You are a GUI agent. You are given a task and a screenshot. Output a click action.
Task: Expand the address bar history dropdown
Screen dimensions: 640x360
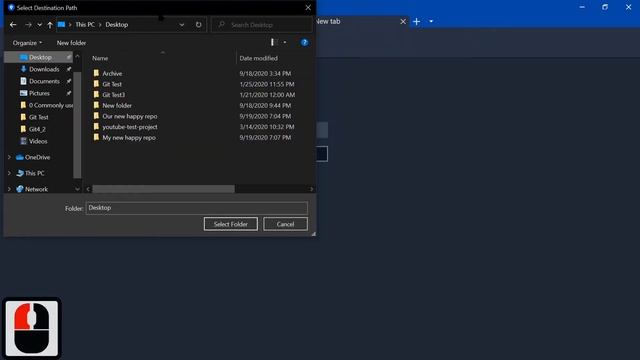[x=182, y=25]
